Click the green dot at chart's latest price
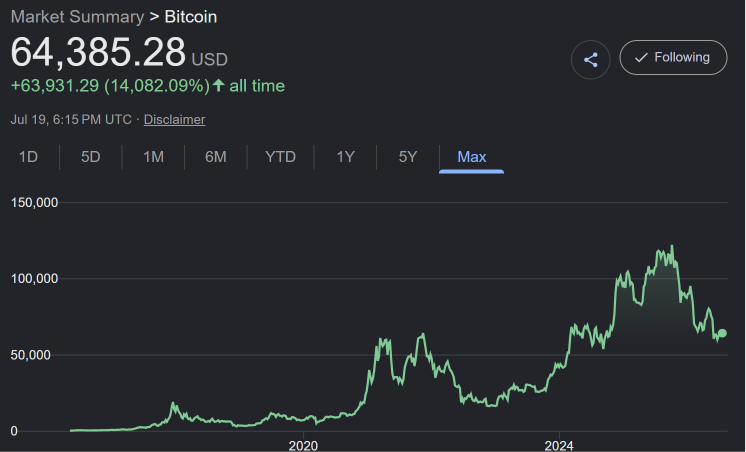The width and height of the screenshot is (746, 452). point(722,333)
